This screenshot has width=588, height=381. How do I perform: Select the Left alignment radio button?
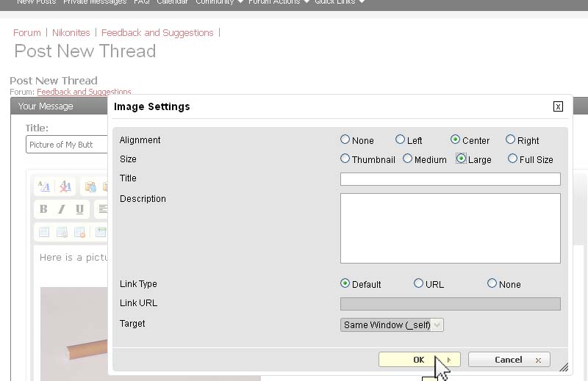(400, 139)
